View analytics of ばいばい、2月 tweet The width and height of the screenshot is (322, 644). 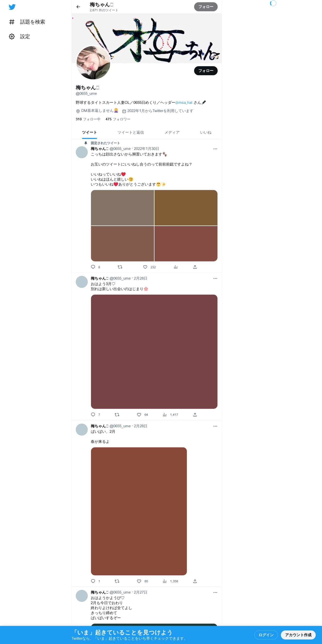click(x=165, y=581)
